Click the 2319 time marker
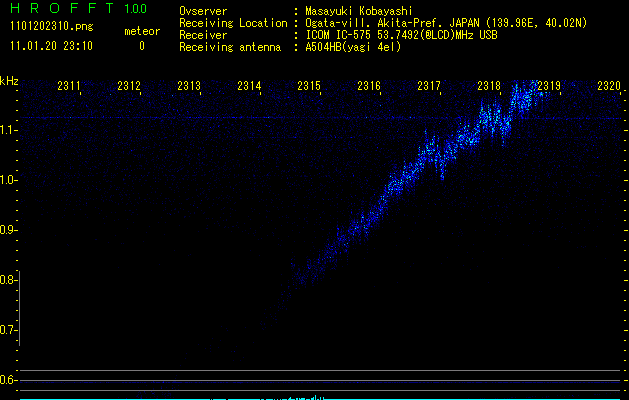The width and height of the screenshot is (629, 400). point(549,86)
